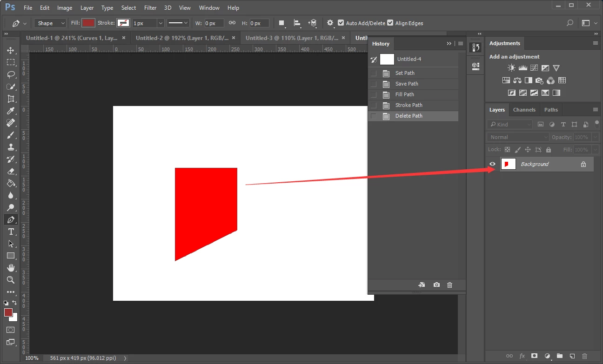Open the Normal blend mode dropdown

click(517, 137)
